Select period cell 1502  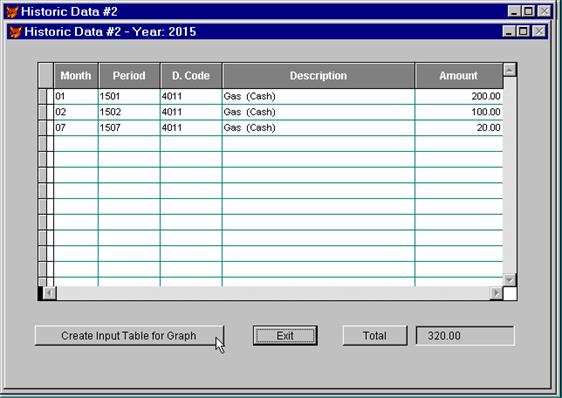click(x=129, y=112)
